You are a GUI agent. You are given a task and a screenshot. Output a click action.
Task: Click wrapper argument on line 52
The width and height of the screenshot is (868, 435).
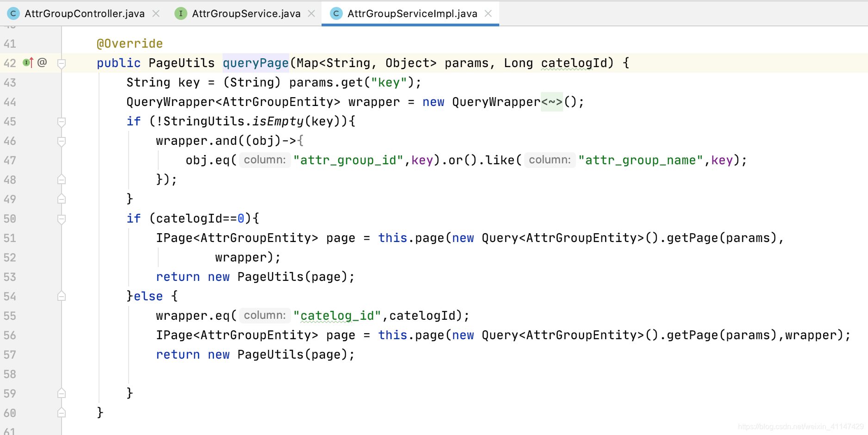[x=241, y=257]
